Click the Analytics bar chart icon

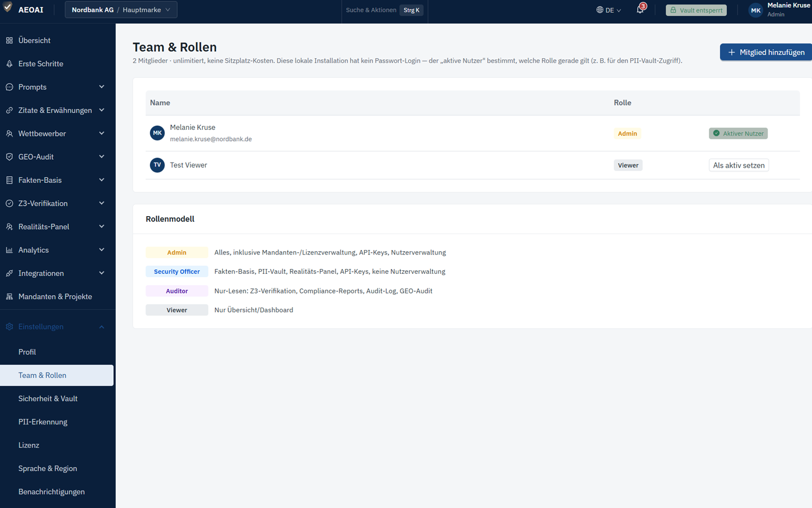9,250
